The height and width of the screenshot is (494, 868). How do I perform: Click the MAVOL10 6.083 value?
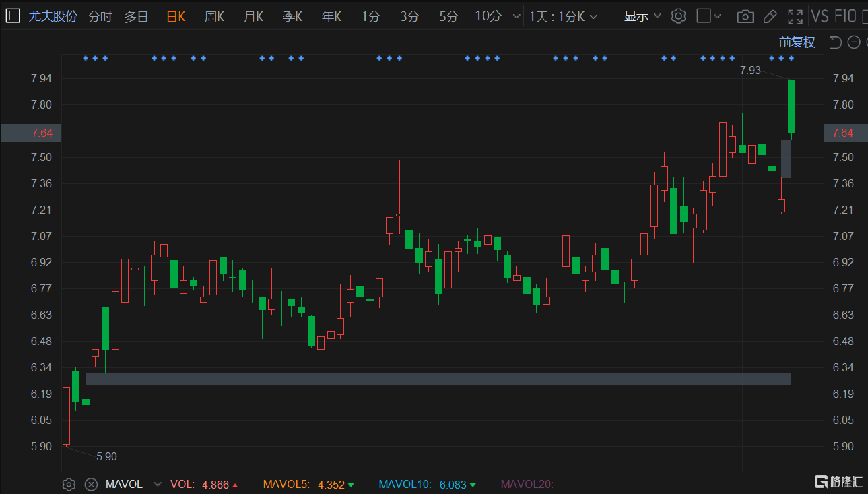(x=453, y=485)
